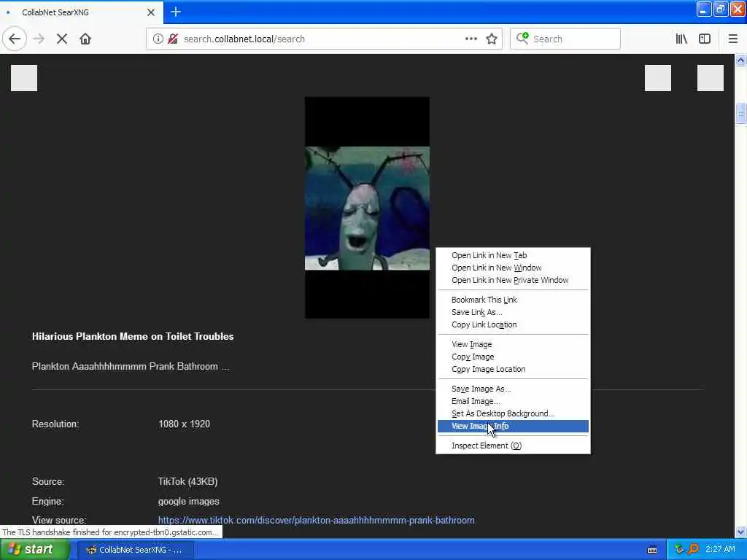
Task: Click the engine value 'google images'
Action: 189,501
